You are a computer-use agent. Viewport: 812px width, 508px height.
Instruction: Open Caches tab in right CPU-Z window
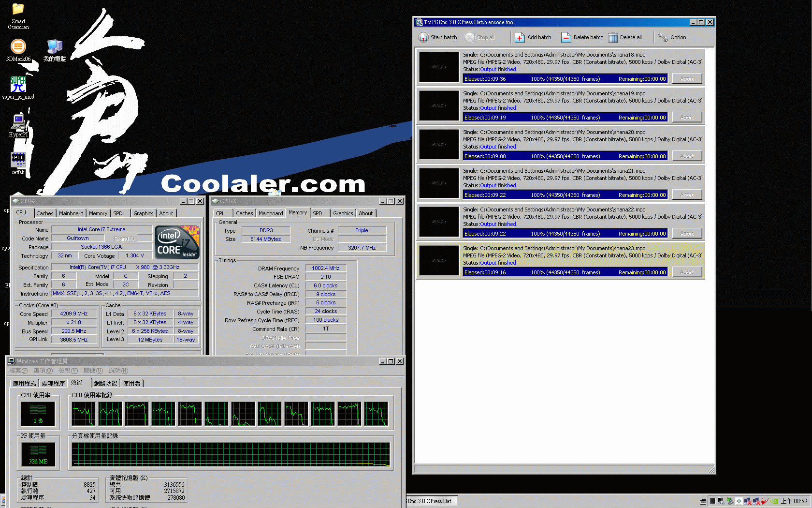(245, 213)
